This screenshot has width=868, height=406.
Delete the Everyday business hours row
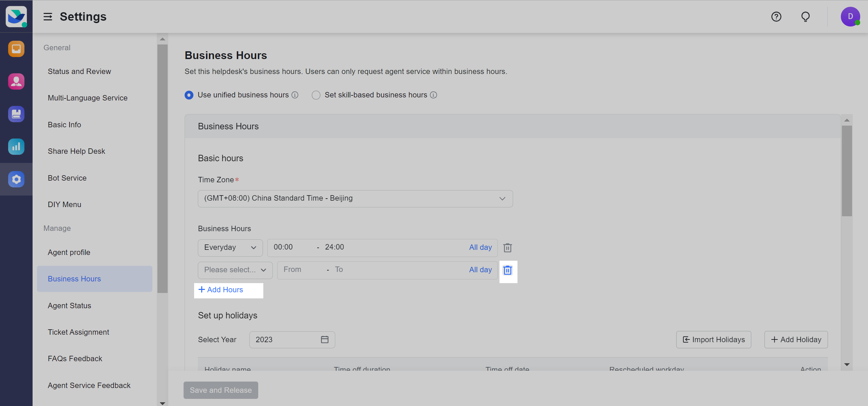[507, 248]
